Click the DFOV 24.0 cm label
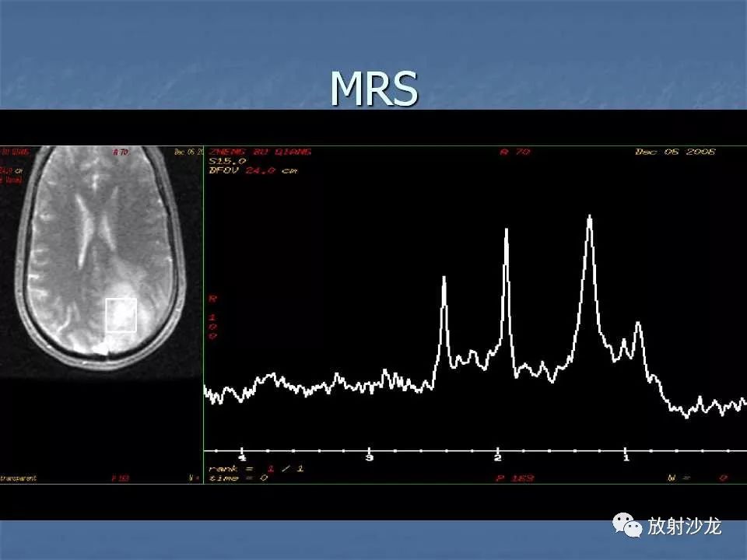This screenshot has height=560, width=747. click(x=253, y=170)
